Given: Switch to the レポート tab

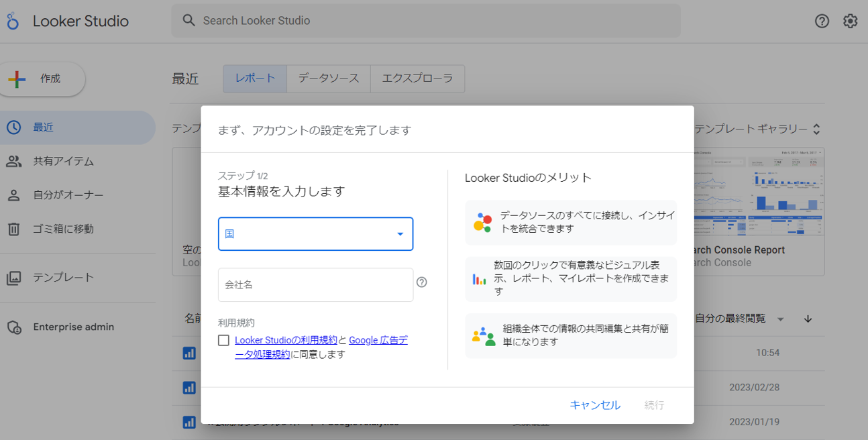Looking at the screenshot, I should click(x=255, y=78).
